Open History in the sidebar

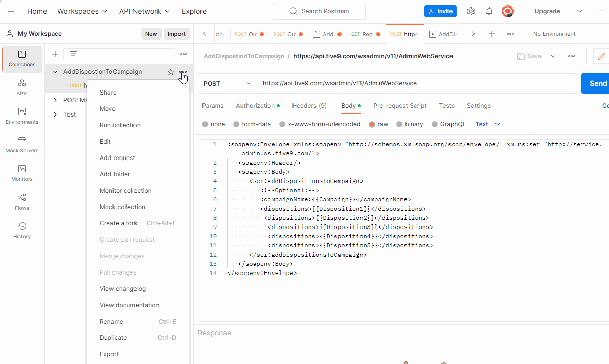tap(22, 231)
